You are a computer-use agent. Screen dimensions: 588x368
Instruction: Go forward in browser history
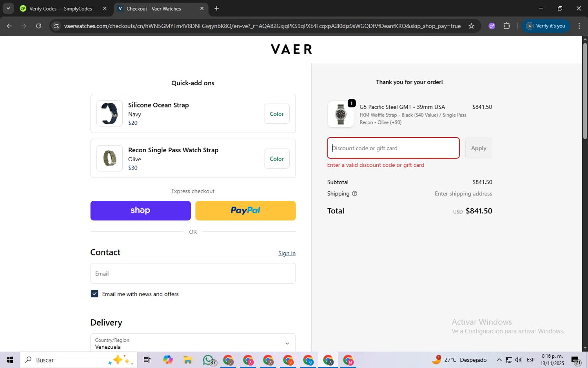coord(24,26)
